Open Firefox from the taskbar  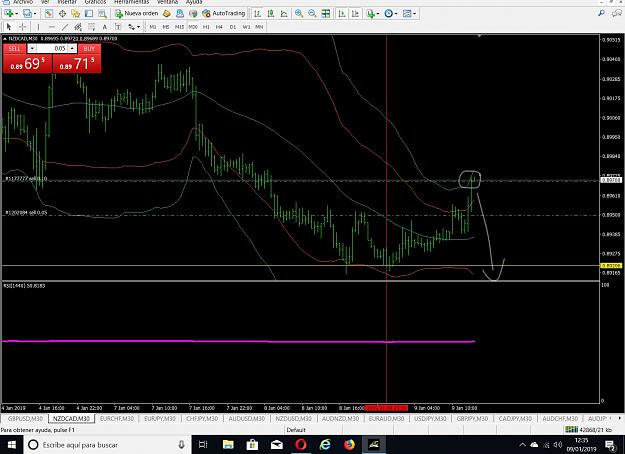(349, 444)
